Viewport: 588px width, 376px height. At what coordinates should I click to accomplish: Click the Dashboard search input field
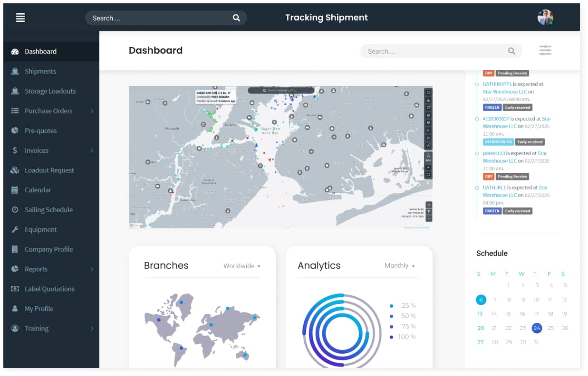(435, 51)
